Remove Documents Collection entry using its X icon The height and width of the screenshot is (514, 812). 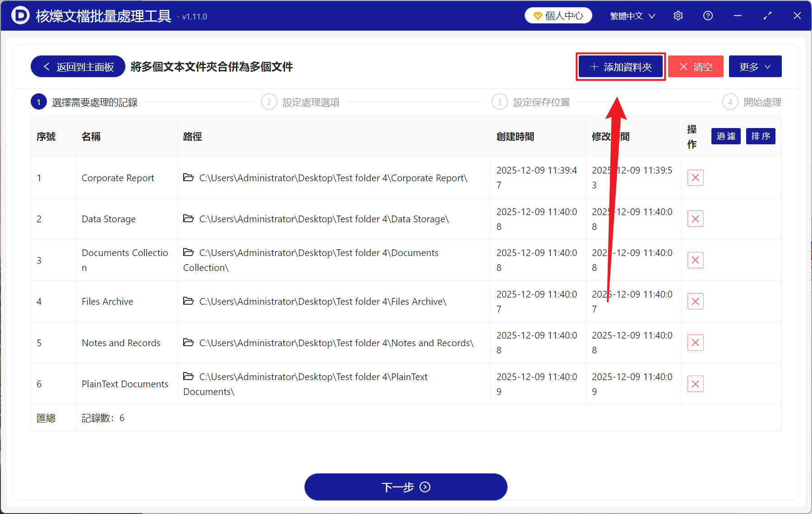(695, 260)
